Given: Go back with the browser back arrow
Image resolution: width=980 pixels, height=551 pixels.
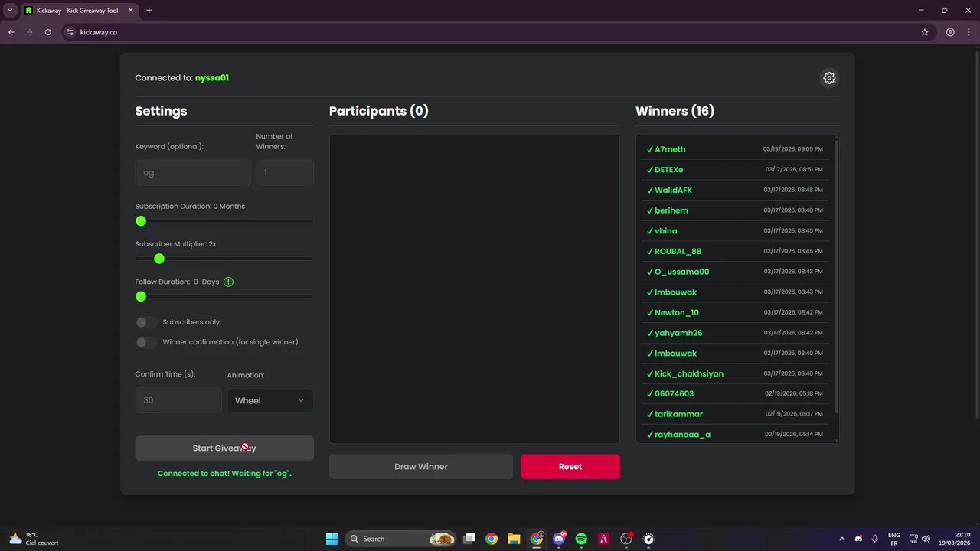Looking at the screenshot, I should point(11,32).
